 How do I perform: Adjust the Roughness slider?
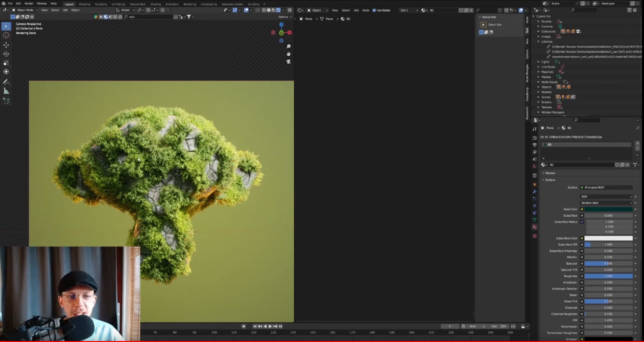click(x=609, y=276)
